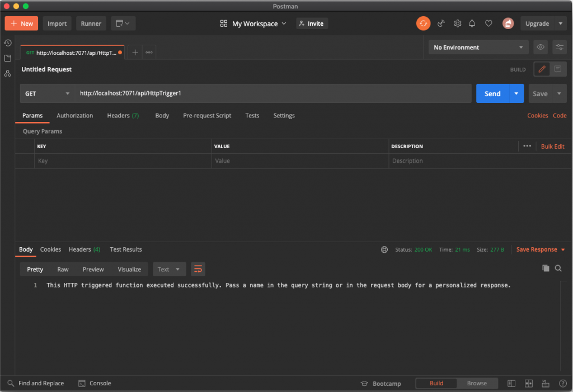Screen dimensions: 573x392
Task: Open a new tab with plus icon
Action: (x=135, y=53)
